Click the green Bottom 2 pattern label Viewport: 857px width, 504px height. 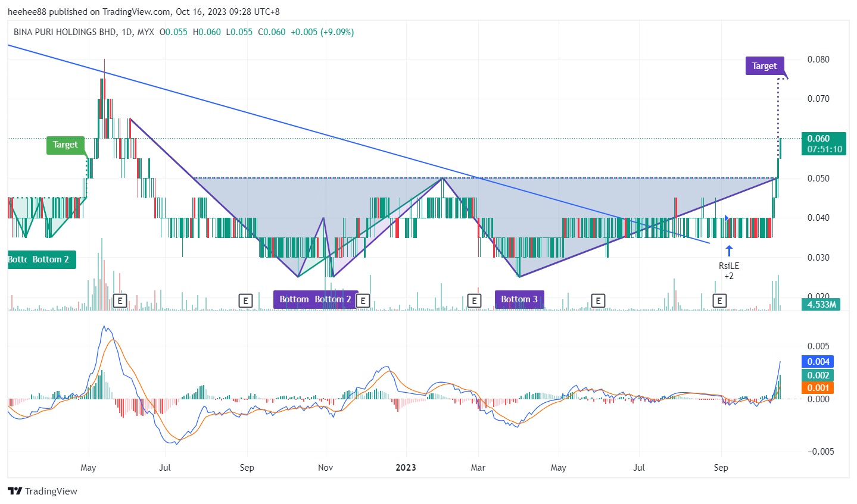[51, 259]
